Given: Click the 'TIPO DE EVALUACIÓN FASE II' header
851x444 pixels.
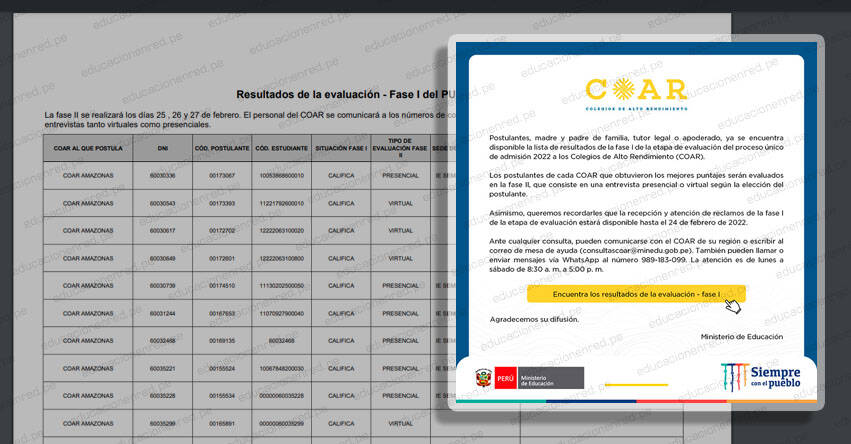Looking at the screenshot, I should click(x=400, y=148).
